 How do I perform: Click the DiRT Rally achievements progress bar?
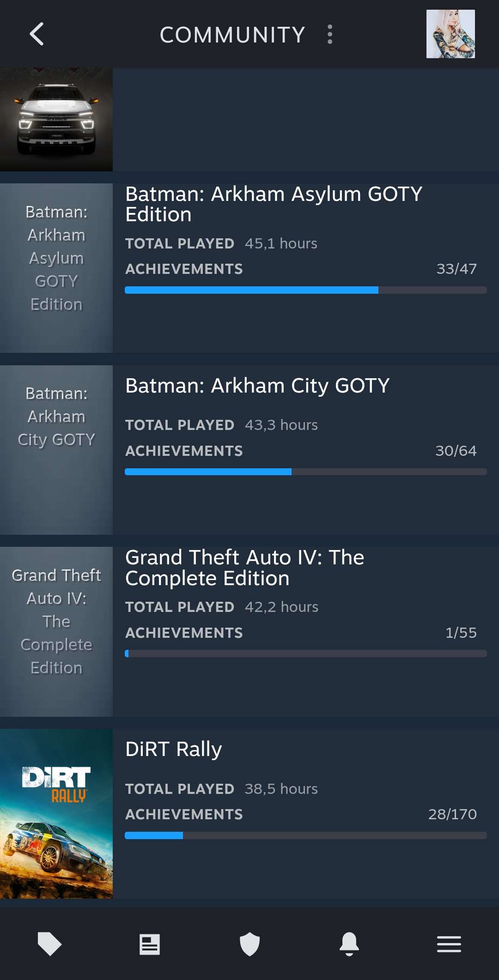(x=306, y=835)
